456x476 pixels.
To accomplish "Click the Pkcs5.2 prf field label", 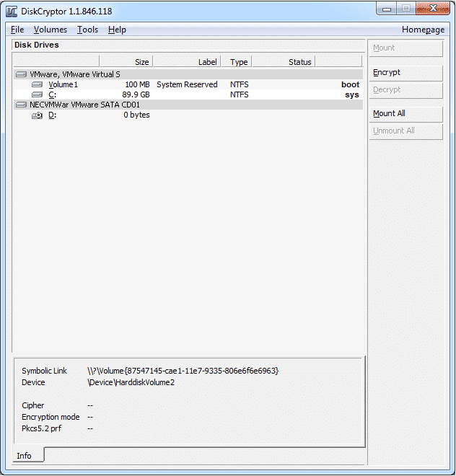I will [x=41, y=428].
